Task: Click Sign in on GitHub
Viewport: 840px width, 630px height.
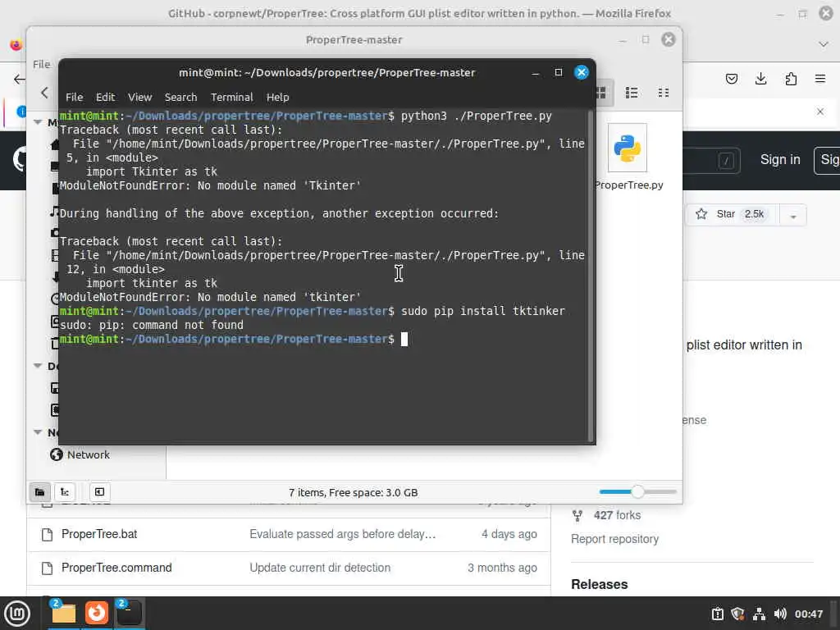Action: click(780, 160)
